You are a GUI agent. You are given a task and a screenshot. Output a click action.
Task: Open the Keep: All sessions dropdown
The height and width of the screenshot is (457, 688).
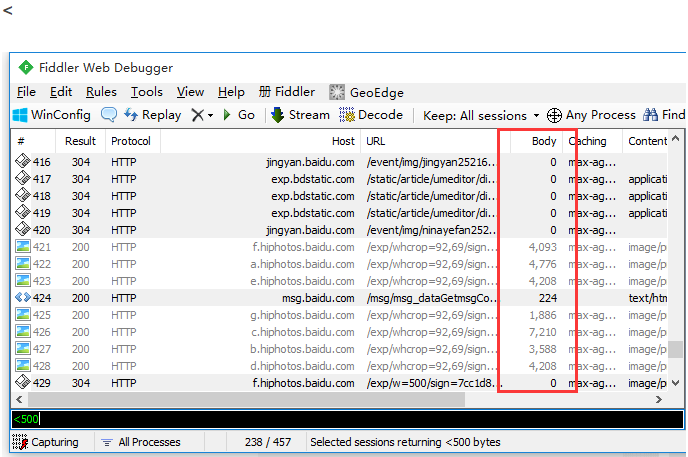537,116
